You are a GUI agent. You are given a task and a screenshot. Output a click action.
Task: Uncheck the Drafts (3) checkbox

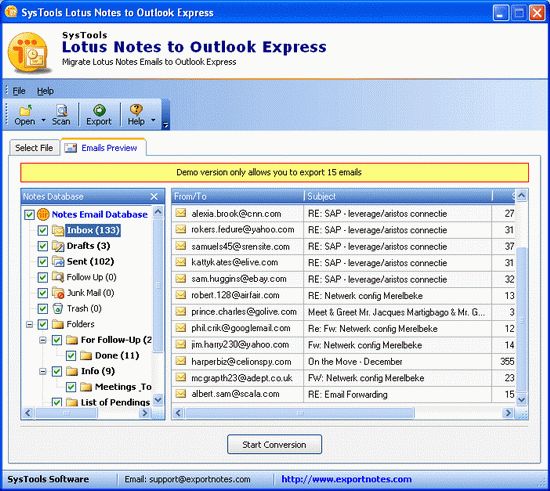(x=43, y=246)
